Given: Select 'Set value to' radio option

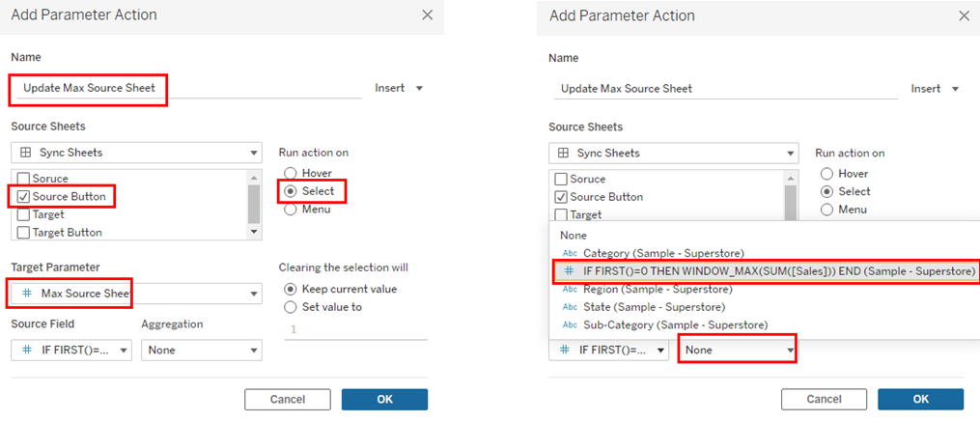Looking at the screenshot, I should [x=290, y=307].
